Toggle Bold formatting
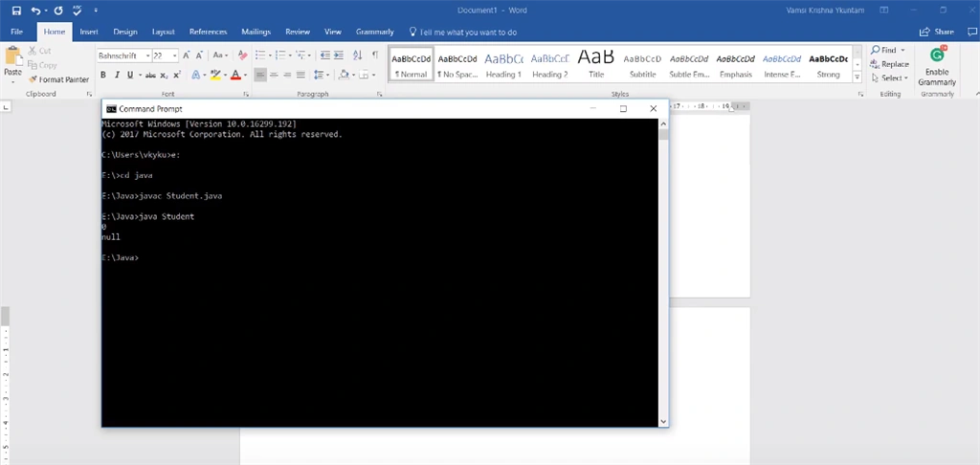This screenshot has width=980, height=465. 102,75
